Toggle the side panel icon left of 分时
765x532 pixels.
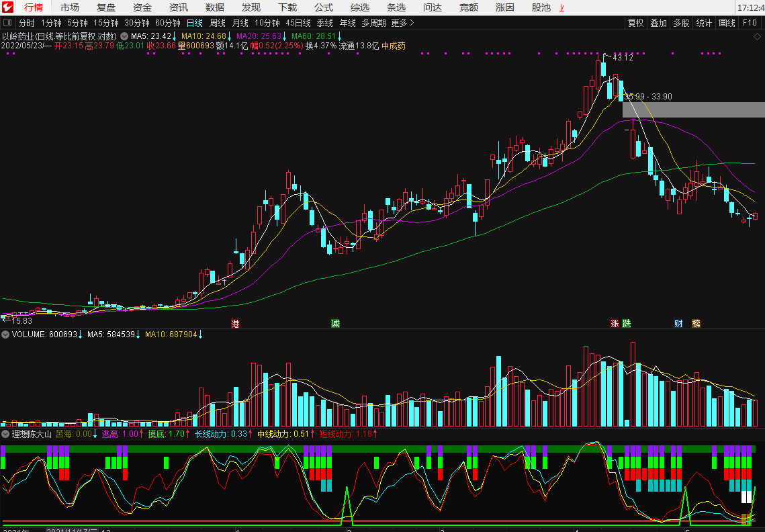point(7,22)
